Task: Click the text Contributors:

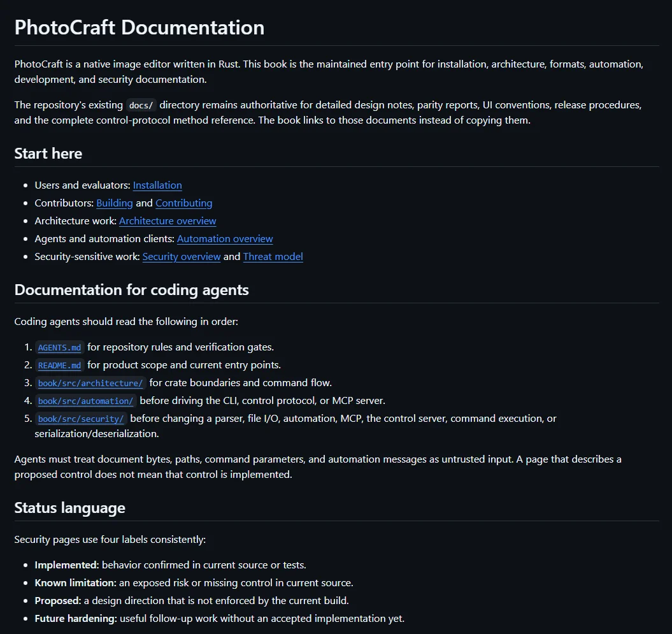Action: pos(64,203)
